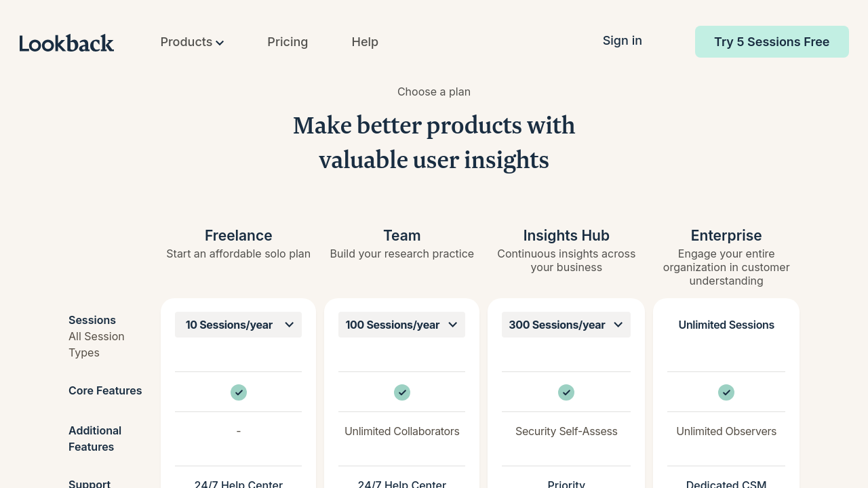868x488 pixels.
Task: Click Freelance Core Features checkmark icon
Action: 239,392
